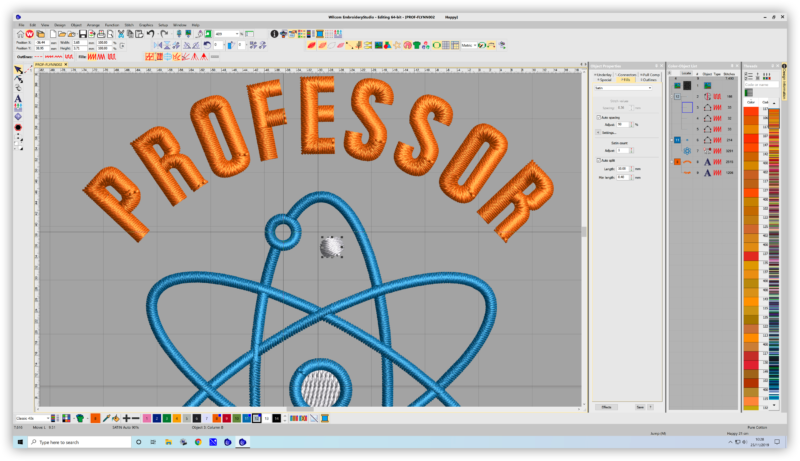Select the arrow Select Object tool
This screenshot has height=461, width=800.
click(18, 71)
